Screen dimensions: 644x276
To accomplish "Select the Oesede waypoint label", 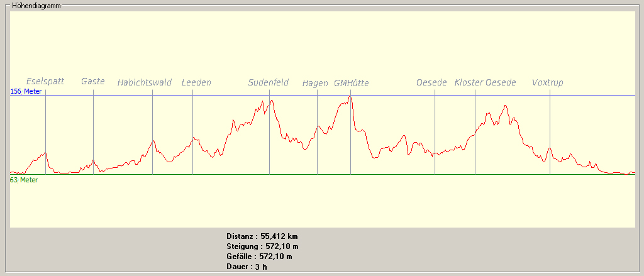I will coord(431,83).
